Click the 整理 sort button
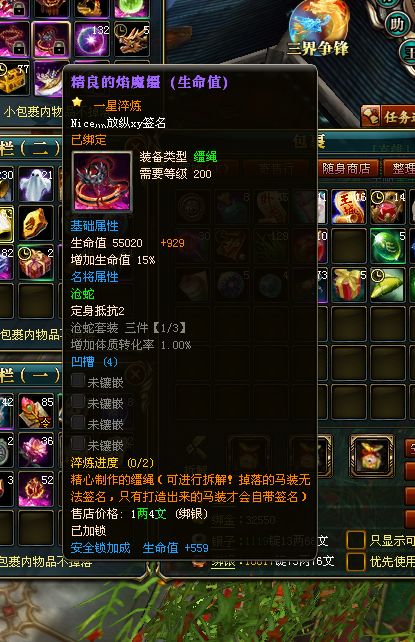The image size is (415, 642). pyautogui.click(x=399, y=168)
